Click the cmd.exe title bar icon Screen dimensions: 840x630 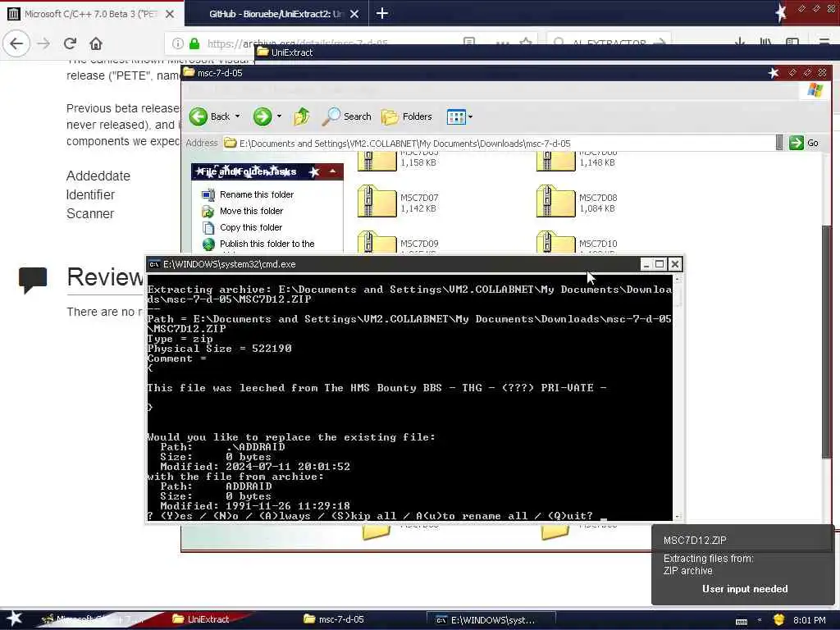point(154,264)
